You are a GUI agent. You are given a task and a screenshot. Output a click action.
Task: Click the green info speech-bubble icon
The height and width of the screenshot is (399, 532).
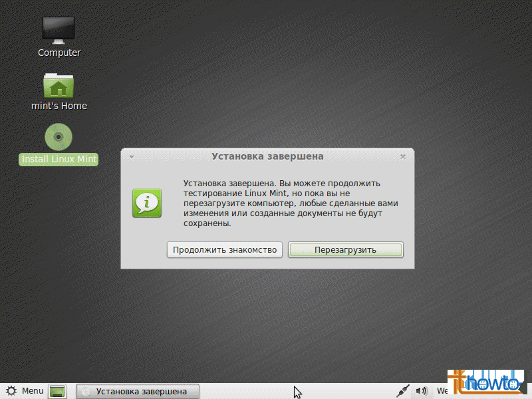pyautogui.click(x=147, y=203)
